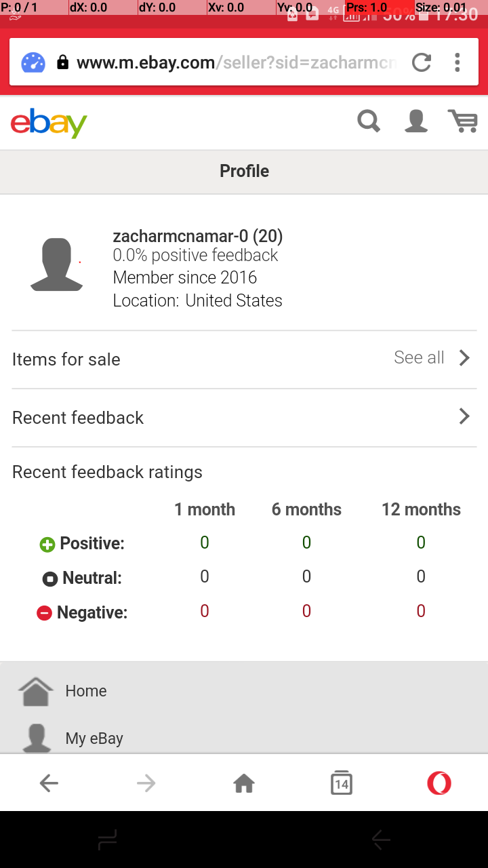Open the account person icon in header
The width and height of the screenshot is (488, 868).
416,121
